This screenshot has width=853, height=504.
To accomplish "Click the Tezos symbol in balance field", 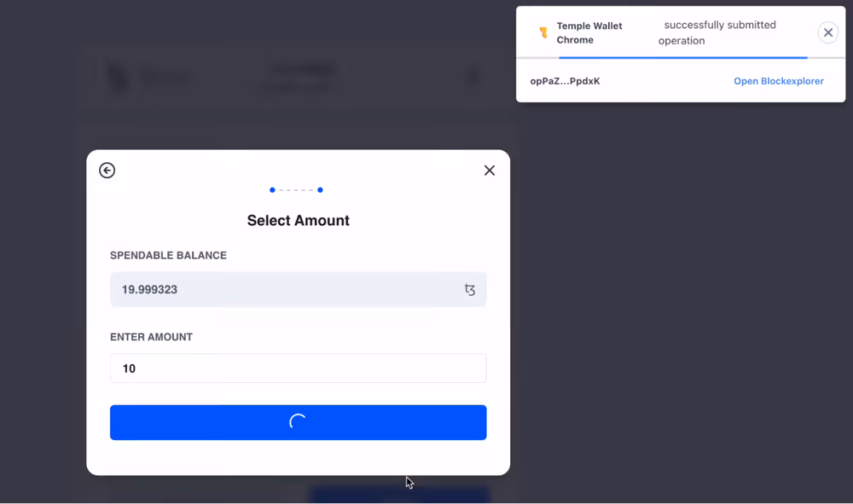I will point(469,290).
